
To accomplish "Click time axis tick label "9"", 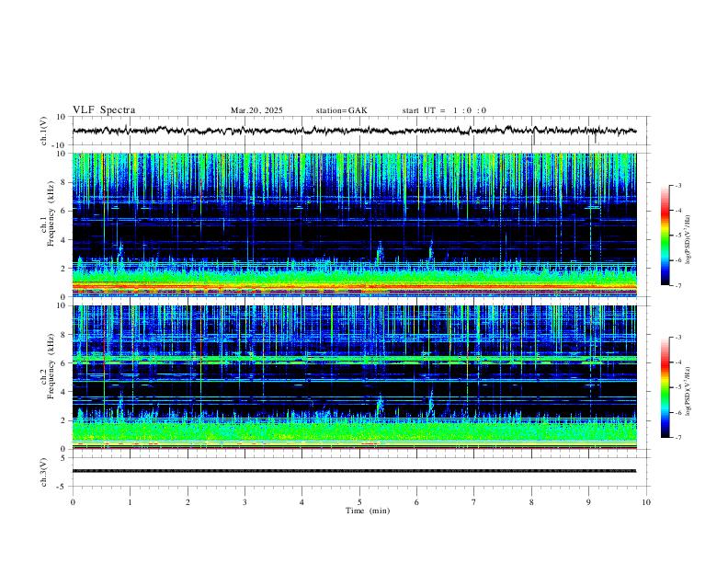I will click(x=588, y=502).
